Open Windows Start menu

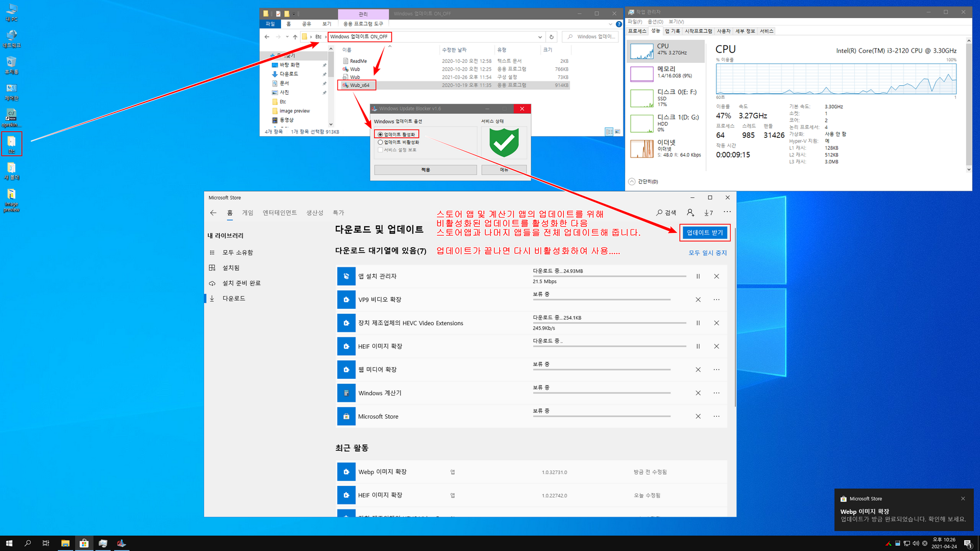tap(9, 543)
